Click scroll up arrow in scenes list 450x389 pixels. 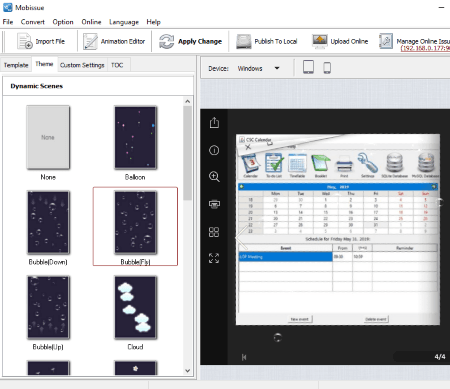tap(188, 101)
